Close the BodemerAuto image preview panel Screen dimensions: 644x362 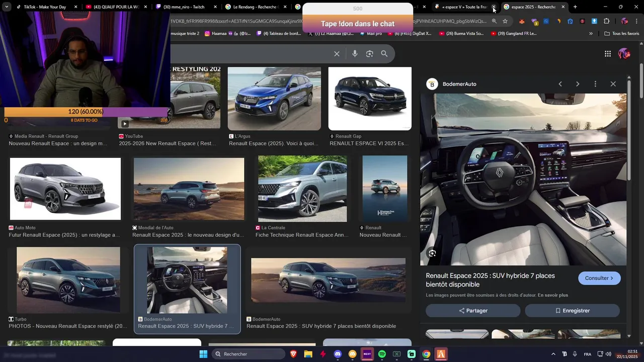tap(613, 84)
